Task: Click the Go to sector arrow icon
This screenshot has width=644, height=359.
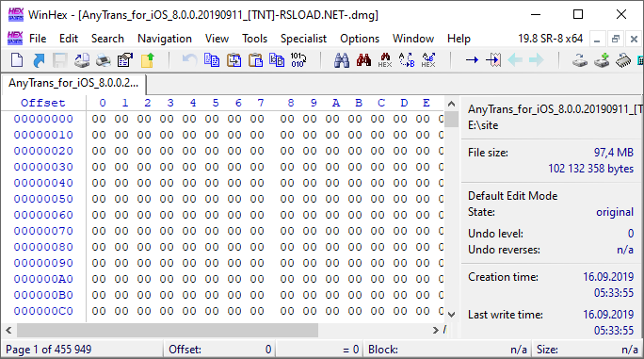Action: (493, 60)
